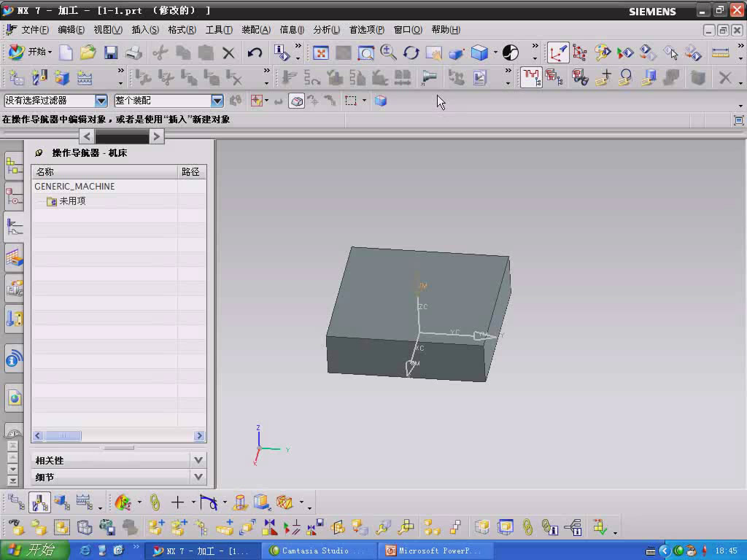The height and width of the screenshot is (560, 747).
Task: Switch to Camtasia Studio in taskbar
Action: [x=318, y=551]
